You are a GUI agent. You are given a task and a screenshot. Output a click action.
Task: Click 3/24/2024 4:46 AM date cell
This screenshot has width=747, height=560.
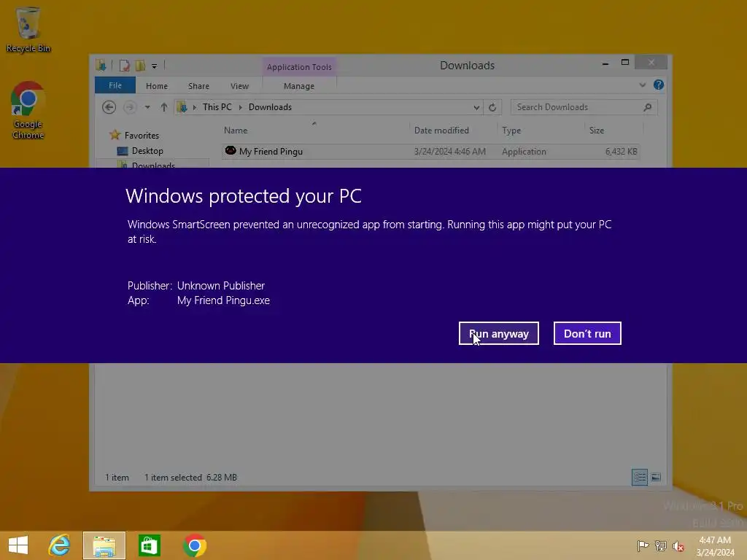(449, 152)
